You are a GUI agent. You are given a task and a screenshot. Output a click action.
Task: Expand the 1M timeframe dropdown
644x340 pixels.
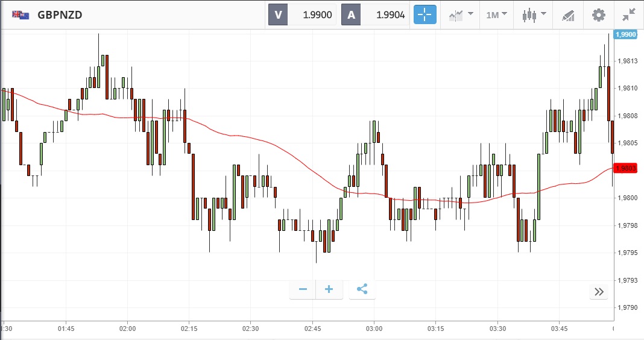pos(497,15)
